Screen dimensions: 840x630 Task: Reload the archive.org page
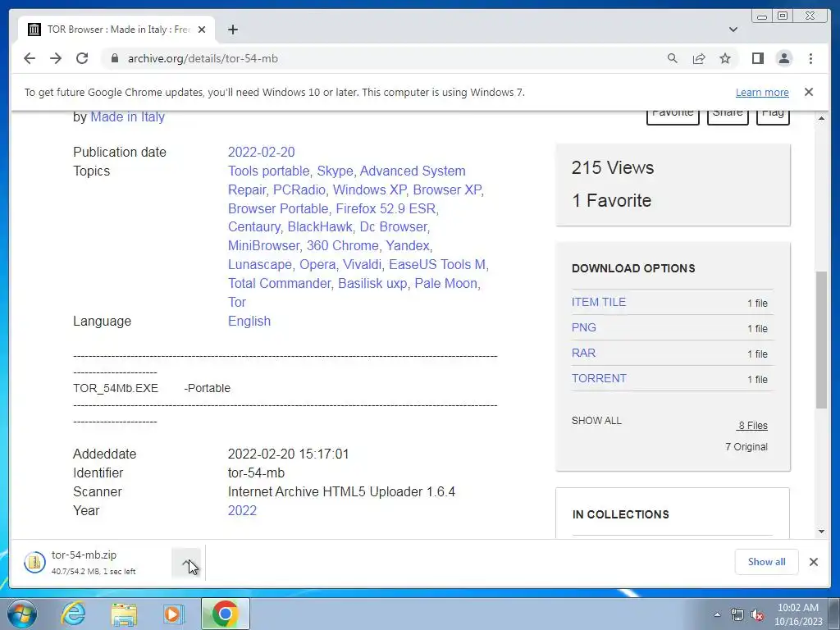coord(82,58)
